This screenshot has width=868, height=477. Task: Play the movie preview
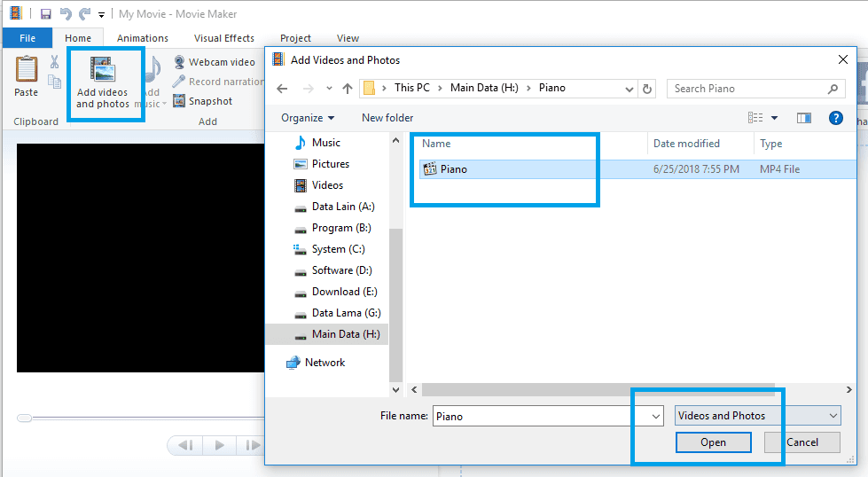coord(219,445)
